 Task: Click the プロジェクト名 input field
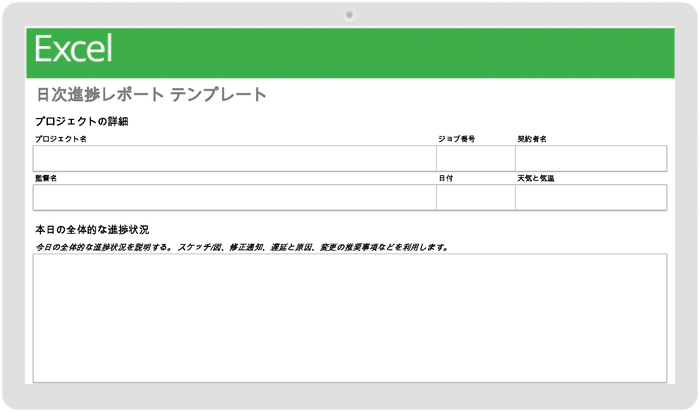234,158
